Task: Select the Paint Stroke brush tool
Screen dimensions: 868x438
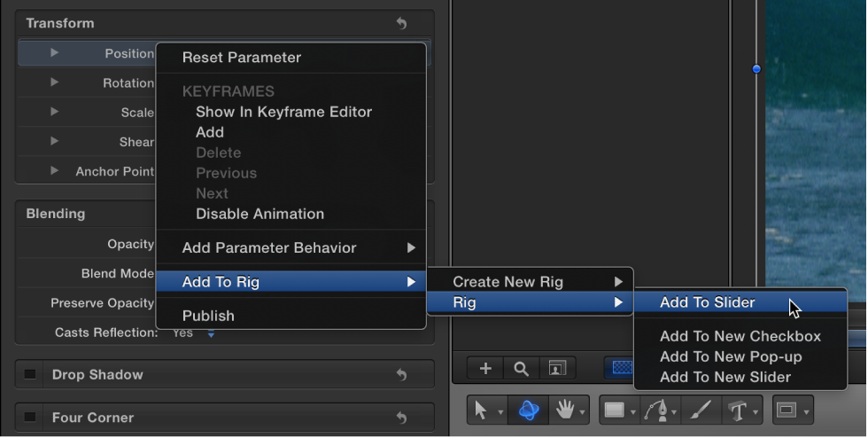Action: tap(701, 411)
